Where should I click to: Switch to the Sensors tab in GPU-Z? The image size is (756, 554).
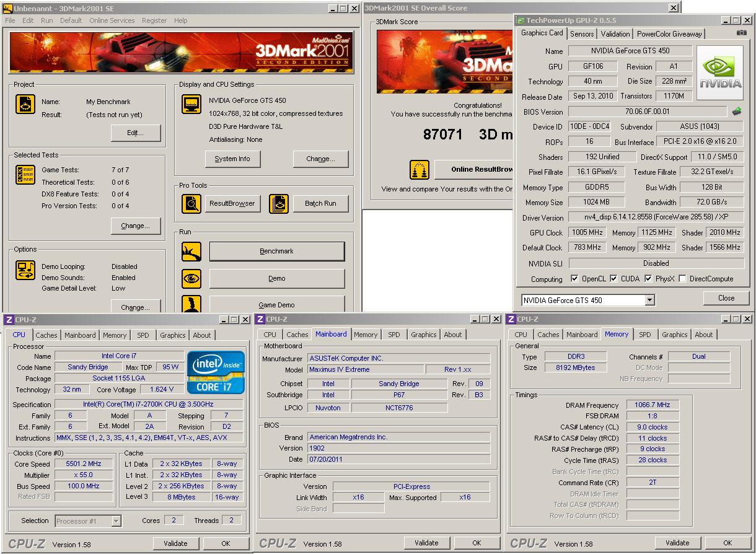[582, 34]
